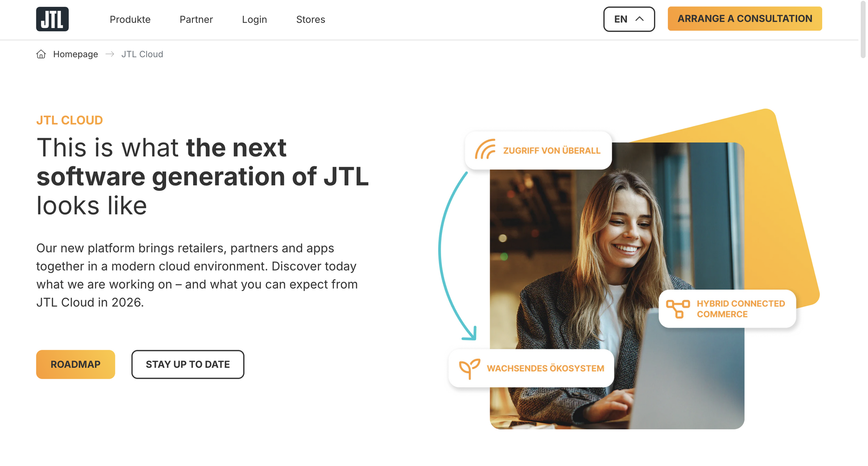Click the JTL Cloud breadcrumb text
The height and width of the screenshot is (466, 868).
click(x=142, y=54)
